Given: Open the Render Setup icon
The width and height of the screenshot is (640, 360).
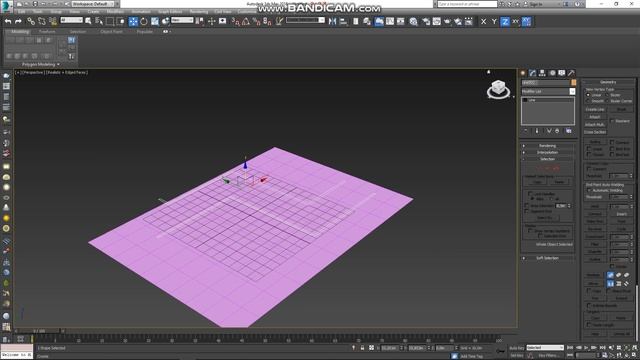Looking at the screenshot, I should (x=426, y=21).
